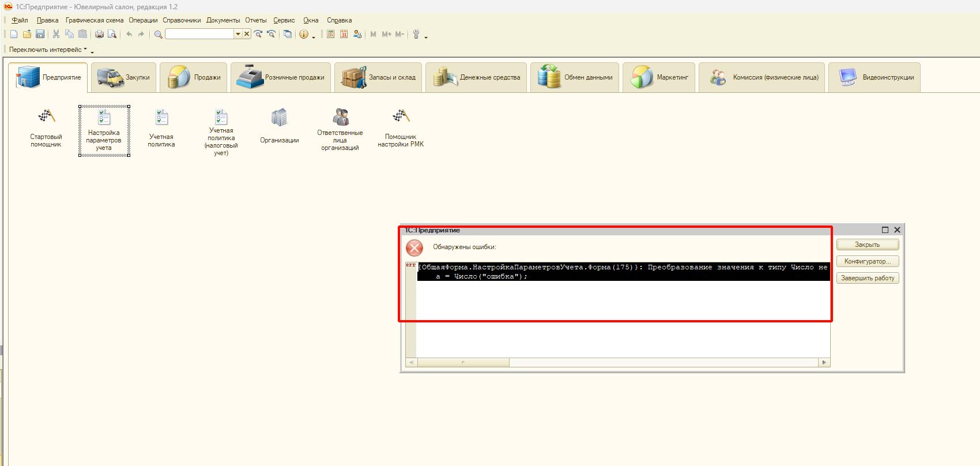
Task: Click the Print preview icon
Action: (112, 34)
